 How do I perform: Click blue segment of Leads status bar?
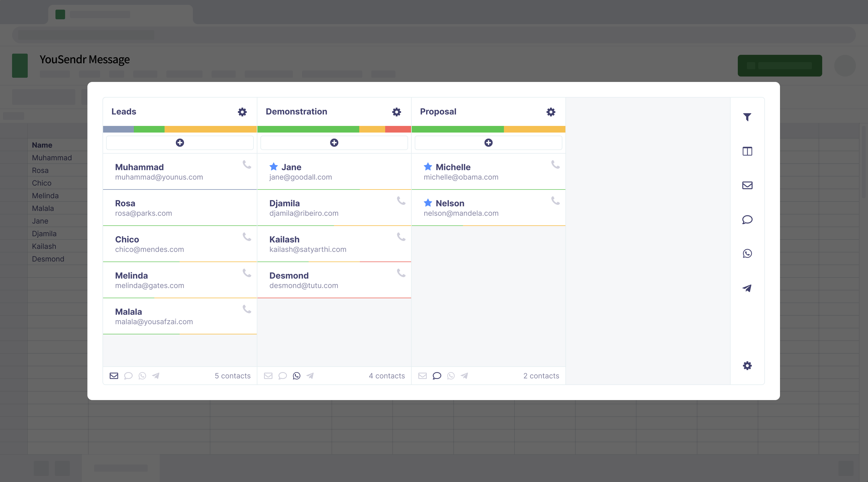click(119, 129)
